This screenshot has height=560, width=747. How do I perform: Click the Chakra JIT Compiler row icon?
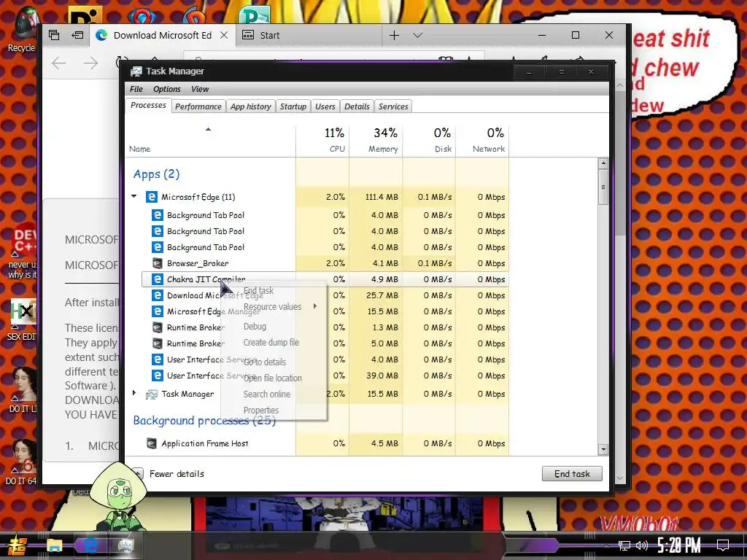pos(158,279)
